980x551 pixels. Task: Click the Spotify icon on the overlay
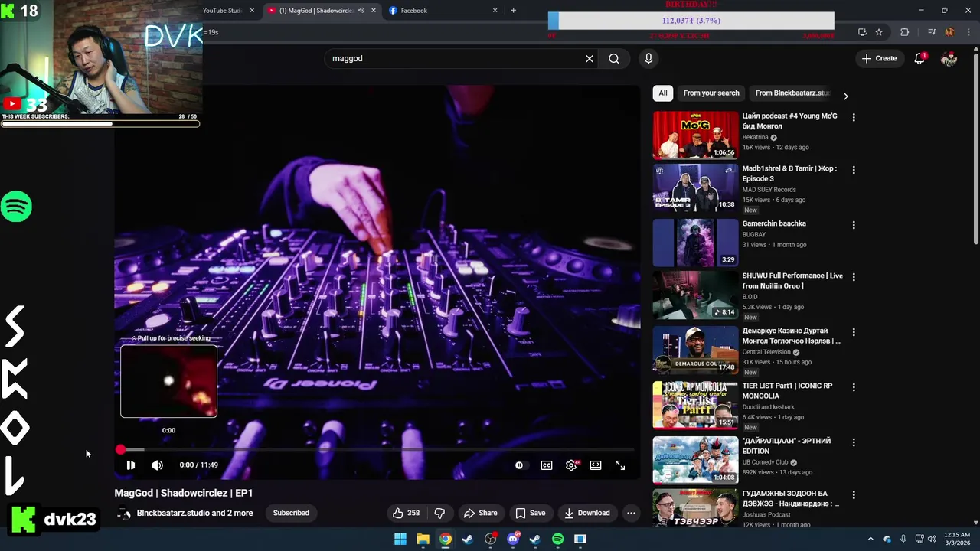point(16,207)
